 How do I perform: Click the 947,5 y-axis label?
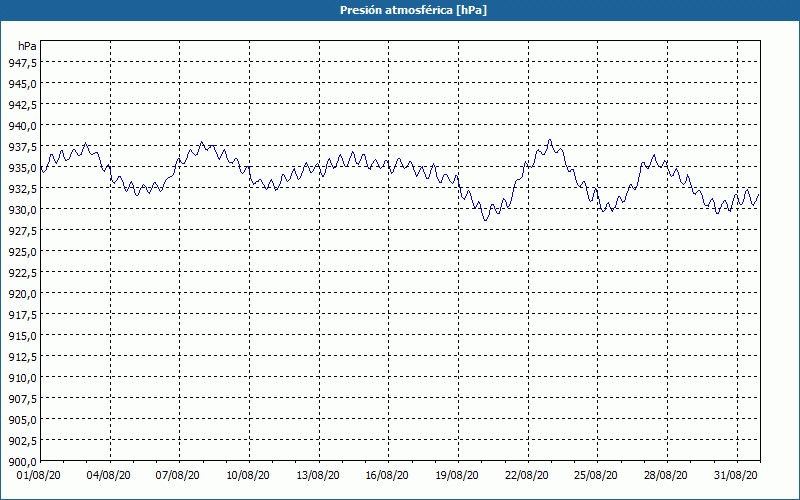tap(22, 62)
